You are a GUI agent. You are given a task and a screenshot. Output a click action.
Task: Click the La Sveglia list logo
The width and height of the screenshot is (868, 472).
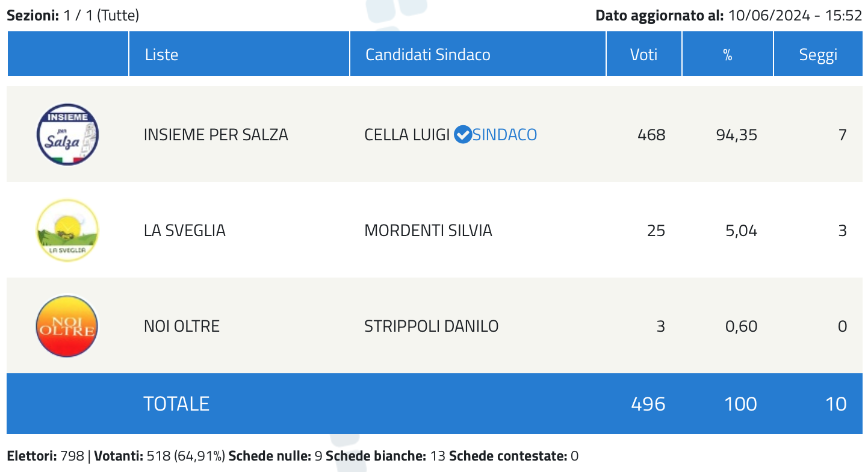[67, 230]
